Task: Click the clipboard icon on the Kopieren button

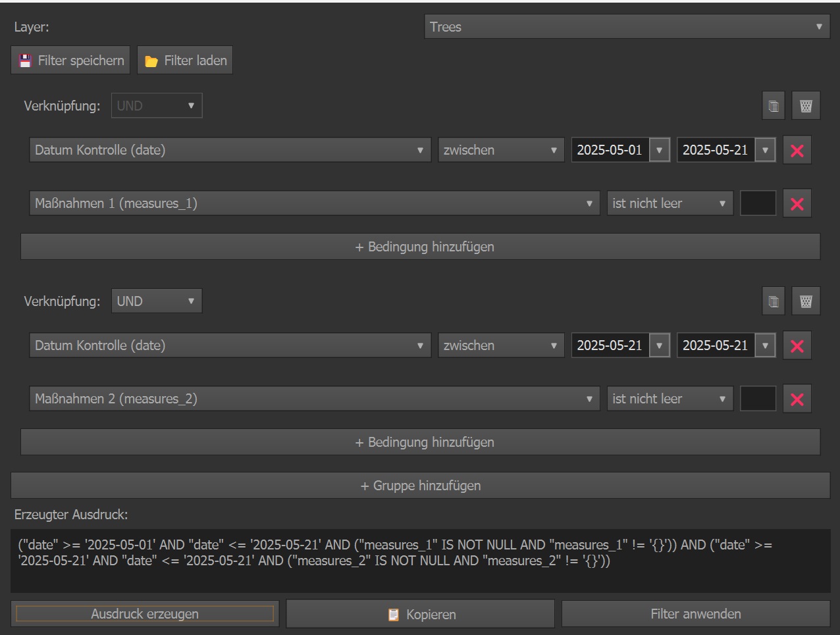Action: click(x=393, y=613)
